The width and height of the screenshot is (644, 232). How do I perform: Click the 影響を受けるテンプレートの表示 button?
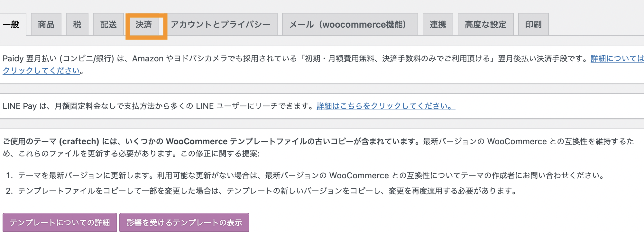pos(184,222)
